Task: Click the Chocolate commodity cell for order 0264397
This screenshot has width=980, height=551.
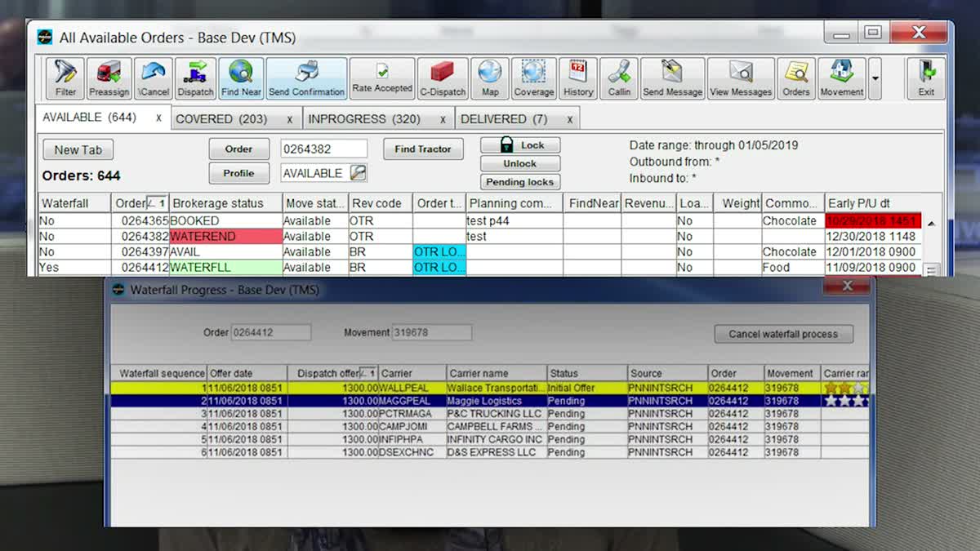Action: 793,252
